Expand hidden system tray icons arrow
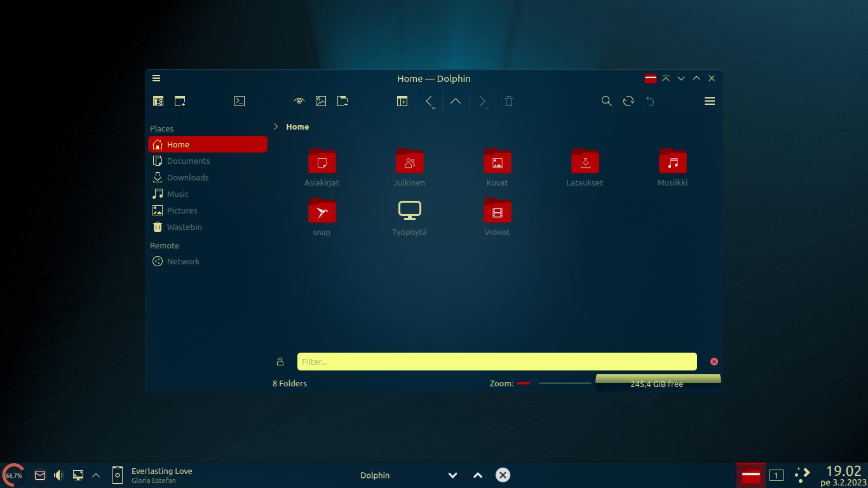The height and width of the screenshot is (488, 868). (96, 475)
